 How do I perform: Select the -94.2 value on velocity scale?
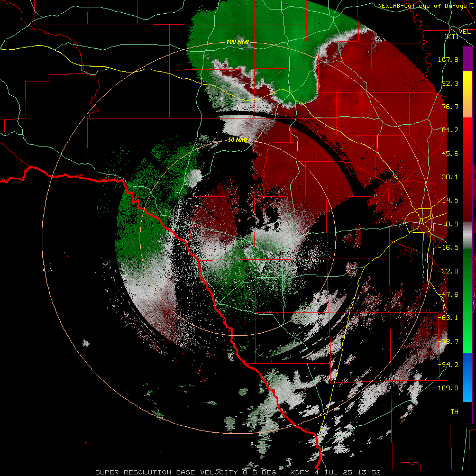448,365
